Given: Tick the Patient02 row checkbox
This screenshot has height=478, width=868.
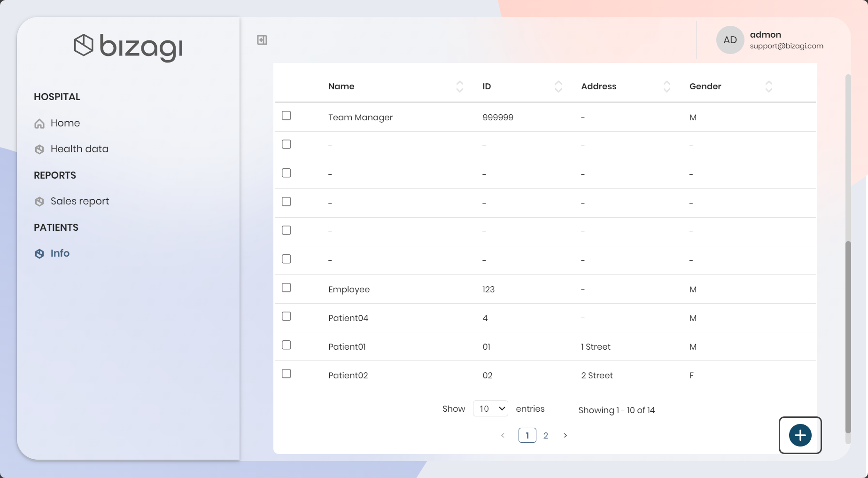Looking at the screenshot, I should coord(287,374).
